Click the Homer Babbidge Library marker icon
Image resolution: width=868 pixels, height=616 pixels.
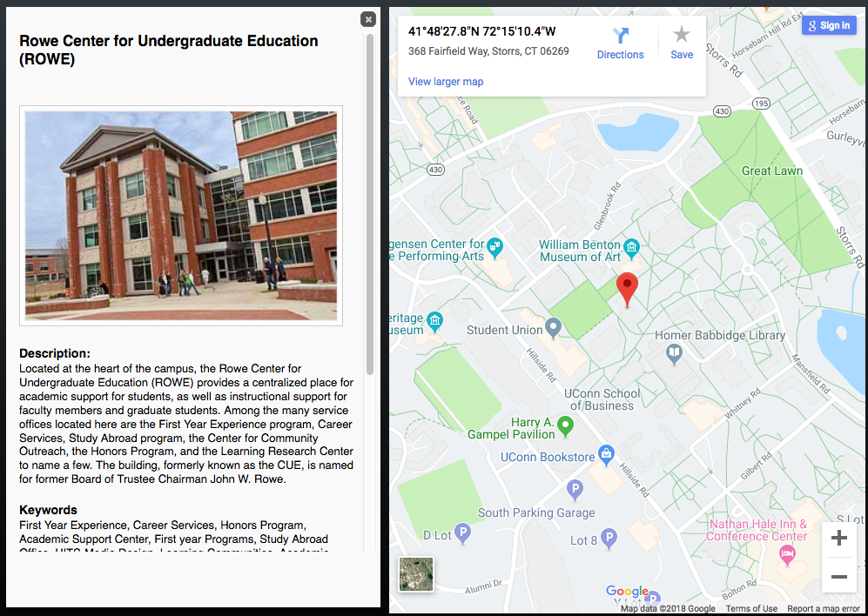(673, 353)
